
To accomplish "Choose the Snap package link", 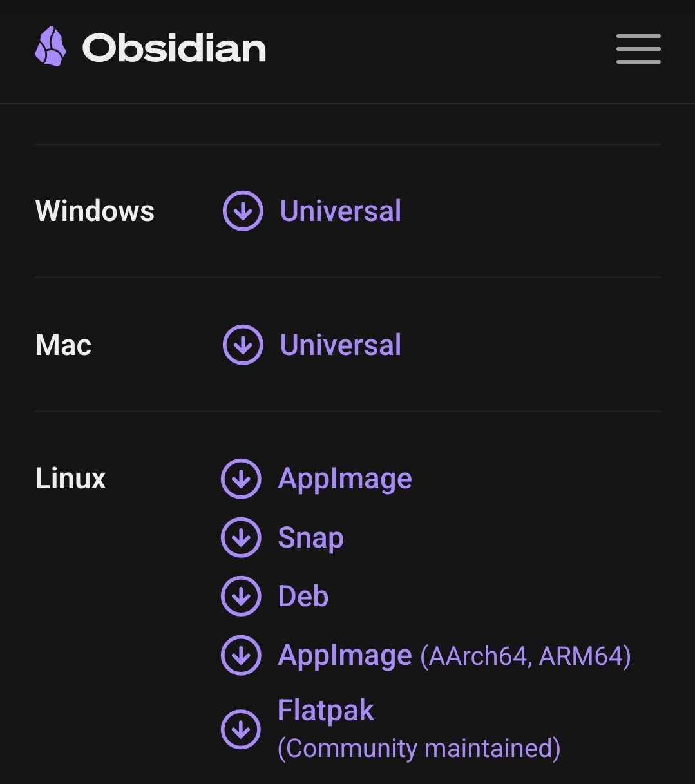I will (x=310, y=539).
